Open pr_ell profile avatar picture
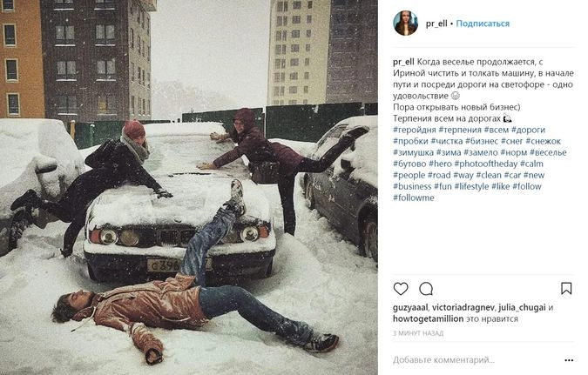588x375 pixels. (405, 23)
